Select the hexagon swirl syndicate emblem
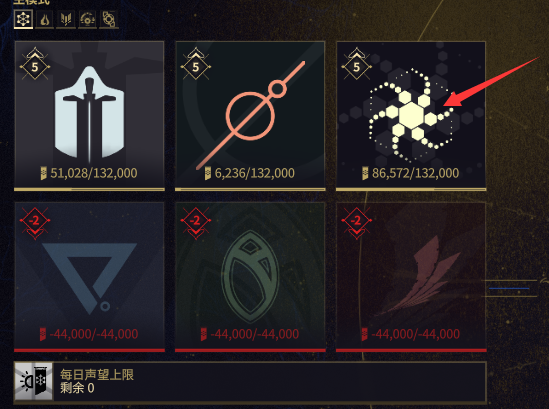Screen dimensions: 549x409 [x=411, y=116]
